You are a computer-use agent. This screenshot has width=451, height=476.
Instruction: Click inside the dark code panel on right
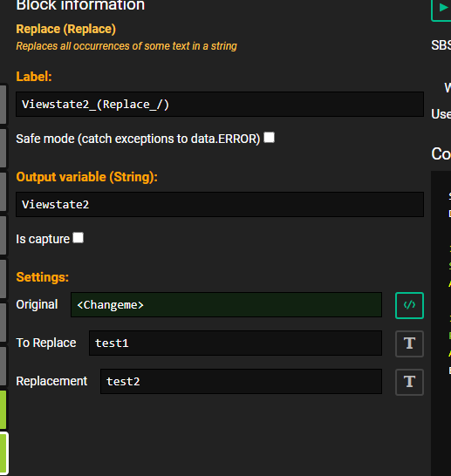[x=441, y=323]
